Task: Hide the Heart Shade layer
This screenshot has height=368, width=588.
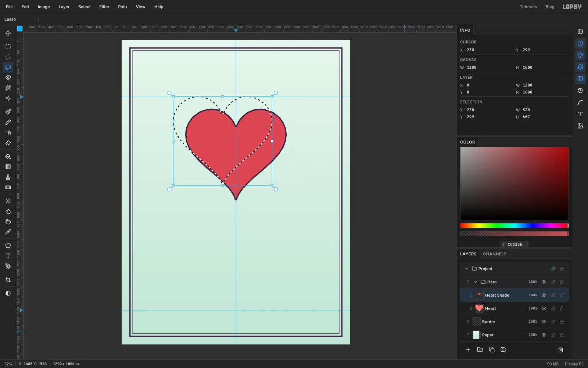Action: click(544, 295)
